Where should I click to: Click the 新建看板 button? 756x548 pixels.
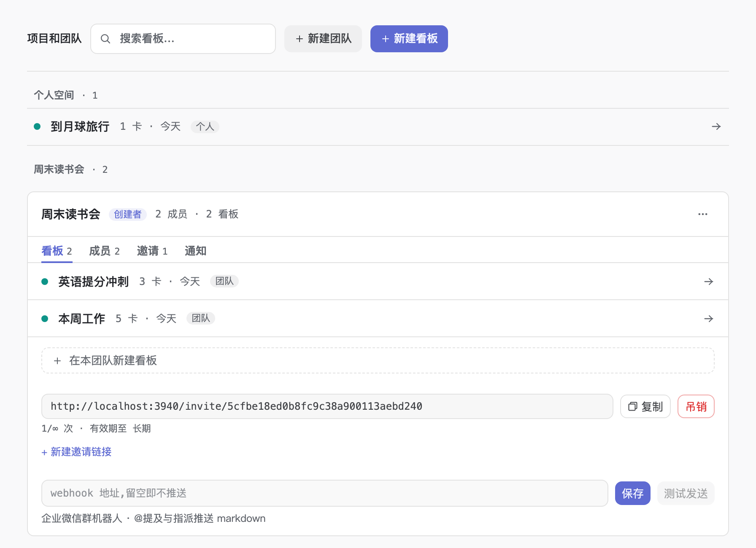tap(409, 39)
